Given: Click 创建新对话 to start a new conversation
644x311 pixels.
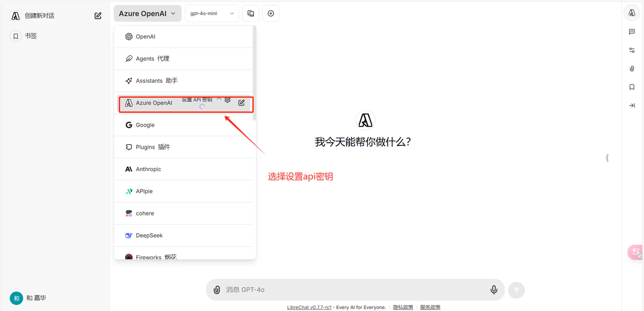Looking at the screenshot, I should [x=39, y=16].
